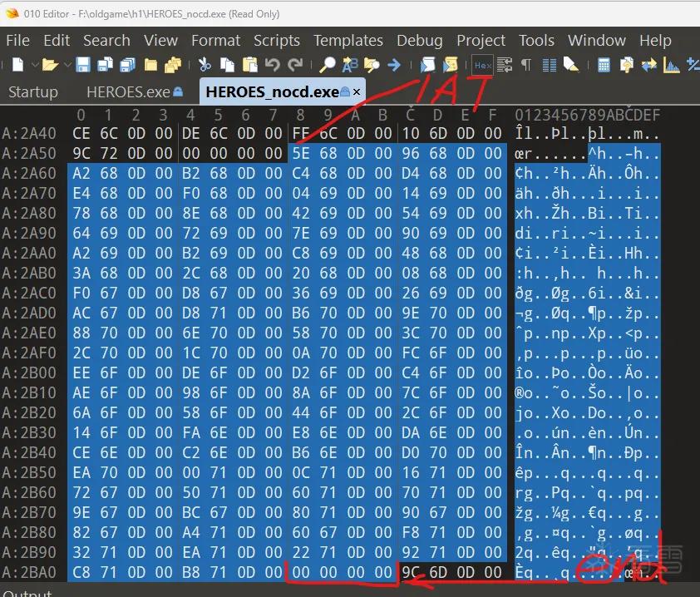Switch to the HEROES.exe tab
The height and width of the screenshot is (597, 700).
pyautogui.click(x=135, y=92)
